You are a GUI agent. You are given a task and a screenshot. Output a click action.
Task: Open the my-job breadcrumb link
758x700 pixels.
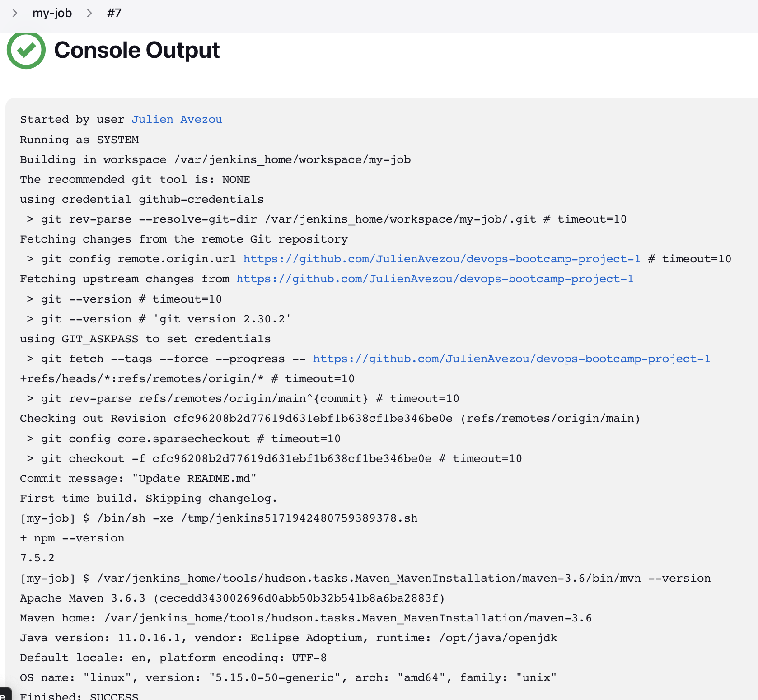pos(52,13)
